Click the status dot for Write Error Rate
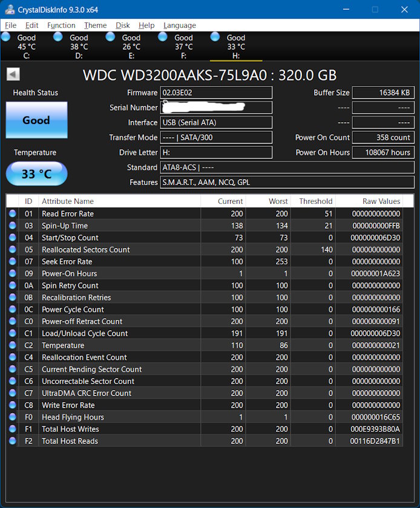Image resolution: width=420 pixels, height=508 pixels. coord(12,405)
